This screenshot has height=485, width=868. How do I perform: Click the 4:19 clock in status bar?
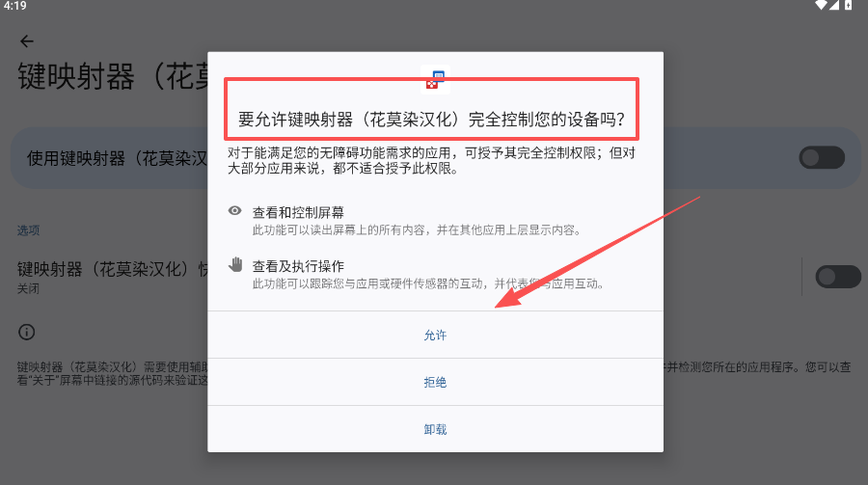click(x=14, y=6)
